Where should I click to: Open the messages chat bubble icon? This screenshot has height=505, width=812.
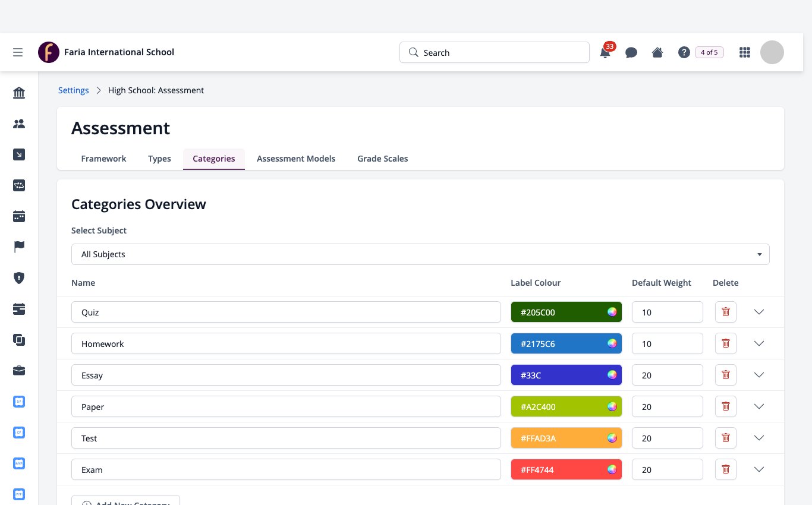631,52
